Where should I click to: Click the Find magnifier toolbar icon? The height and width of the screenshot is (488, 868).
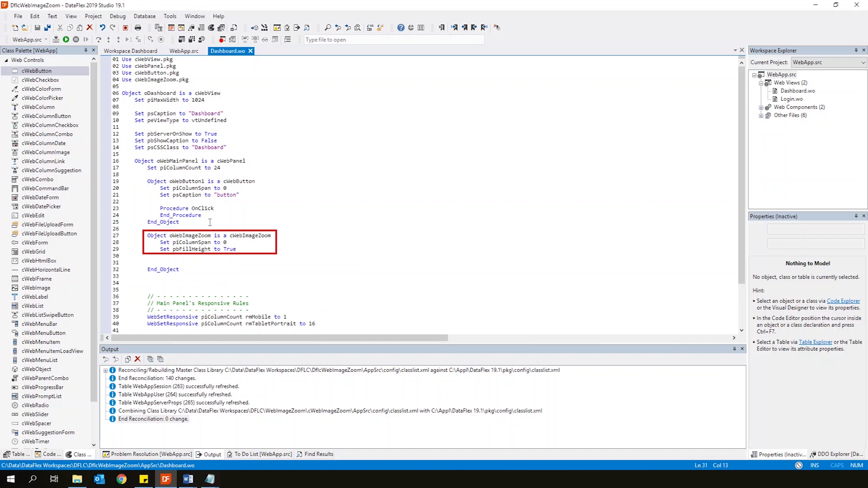point(328,28)
